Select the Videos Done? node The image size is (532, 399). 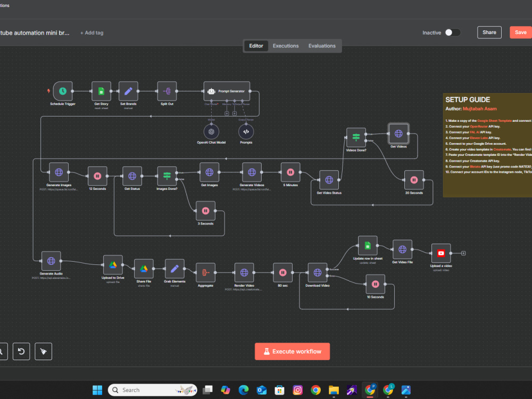pyautogui.click(x=356, y=137)
